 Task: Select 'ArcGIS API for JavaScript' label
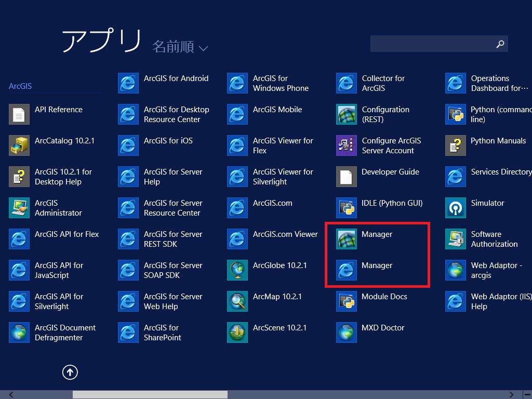pyautogui.click(x=59, y=270)
